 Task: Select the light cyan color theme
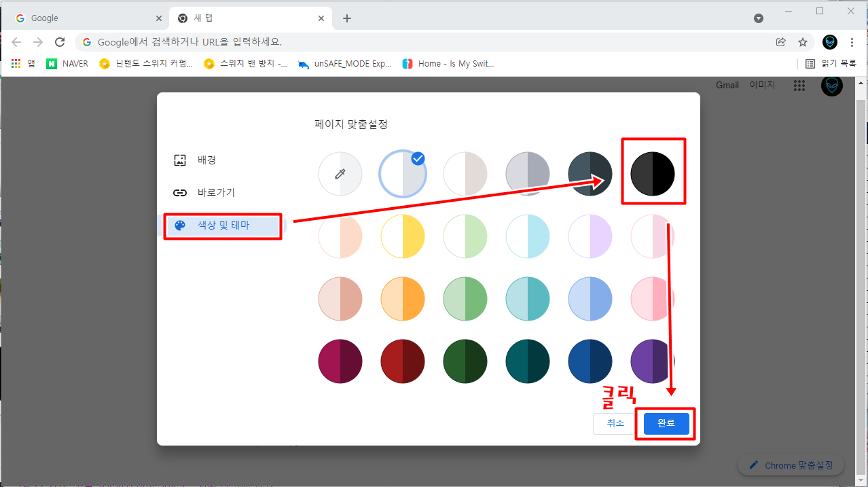pos(528,236)
